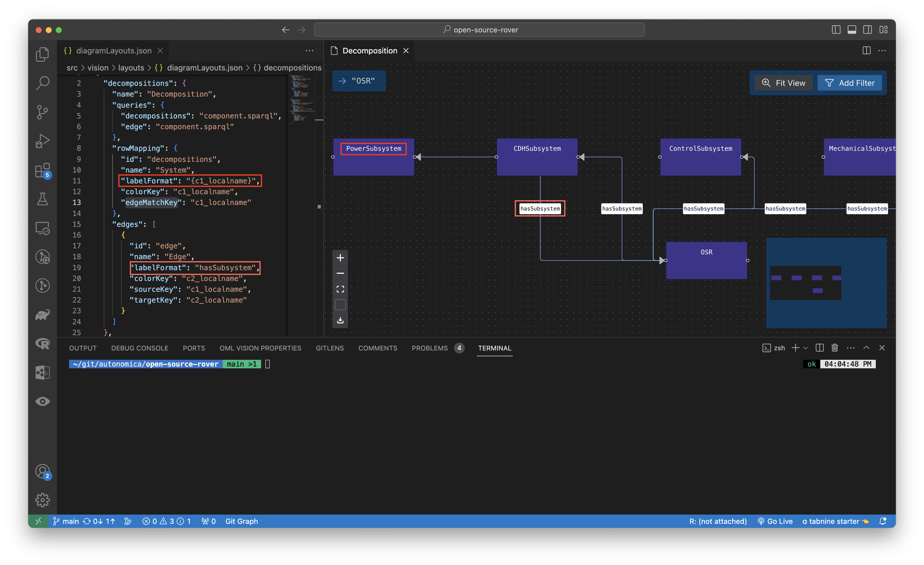Image resolution: width=924 pixels, height=565 pixels.
Task: Expand the layouts breadcrumb segment
Action: click(x=131, y=67)
